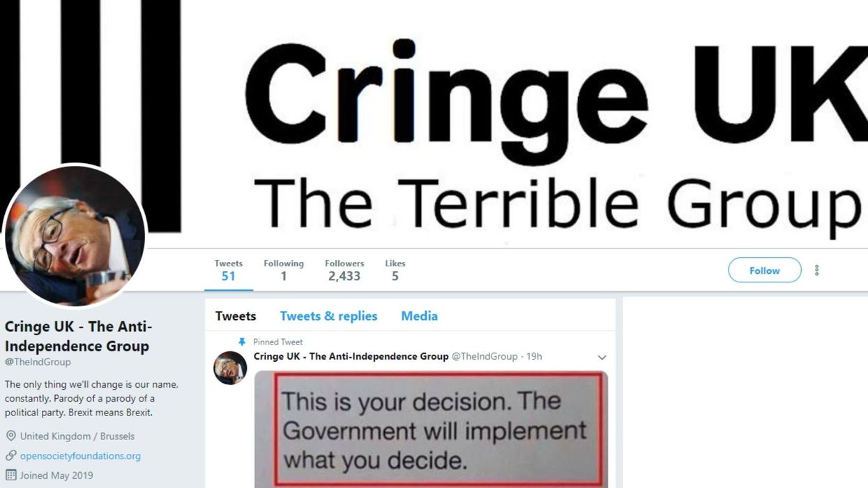Expand the pinned tweet chevron menu

point(602,357)
